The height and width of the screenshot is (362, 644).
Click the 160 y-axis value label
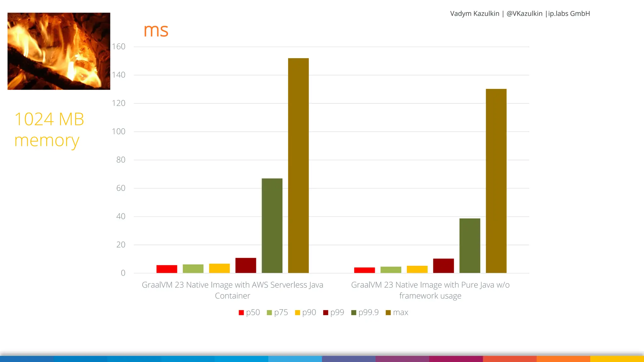119,47
